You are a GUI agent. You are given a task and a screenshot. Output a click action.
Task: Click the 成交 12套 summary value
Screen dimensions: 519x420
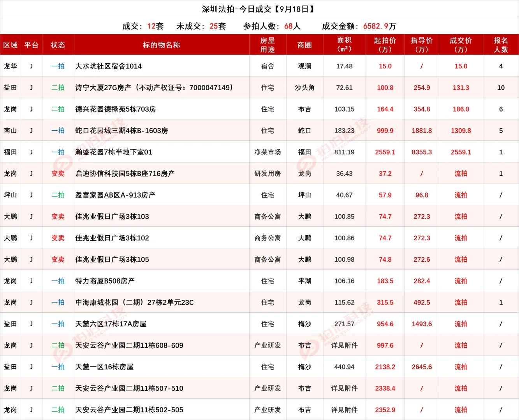pos(143,26)
